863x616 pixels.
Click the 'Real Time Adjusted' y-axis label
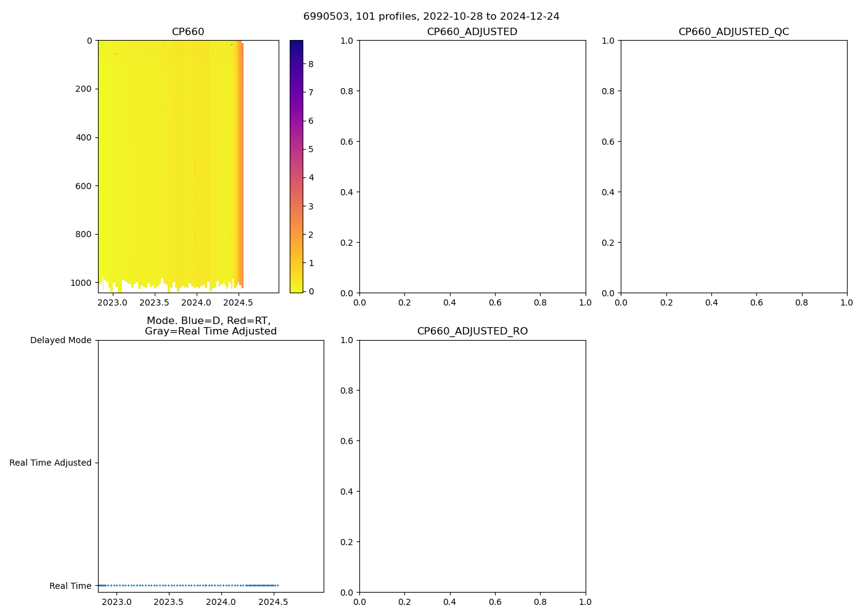(x=50, y=463)
